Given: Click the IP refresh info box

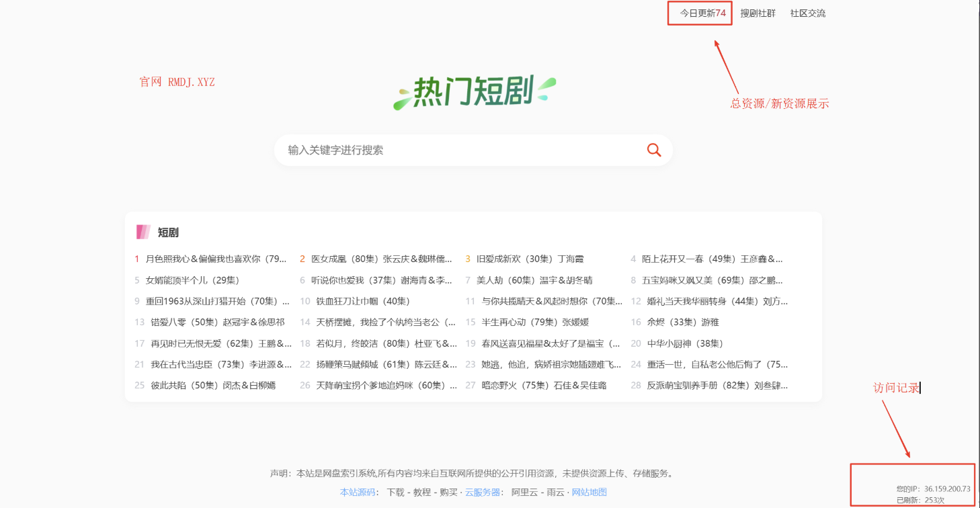Looking at the screenshot, I should tap(913, 487).
